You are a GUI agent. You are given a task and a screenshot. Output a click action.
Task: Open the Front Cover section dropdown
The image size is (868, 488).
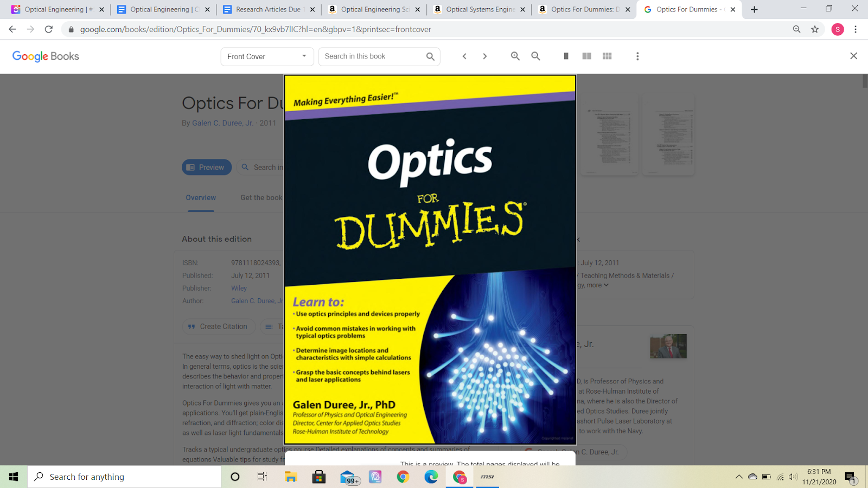coord(267,56)
